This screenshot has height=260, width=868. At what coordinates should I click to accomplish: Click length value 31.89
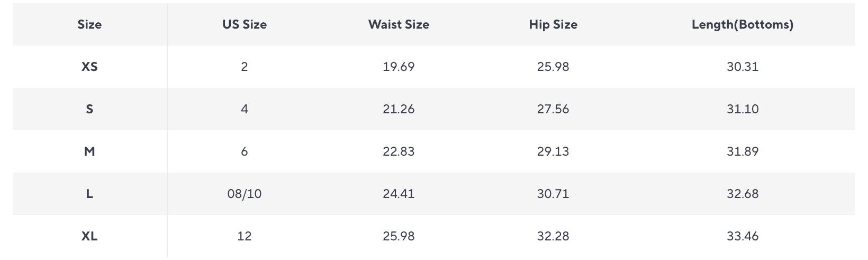[743, 151]
